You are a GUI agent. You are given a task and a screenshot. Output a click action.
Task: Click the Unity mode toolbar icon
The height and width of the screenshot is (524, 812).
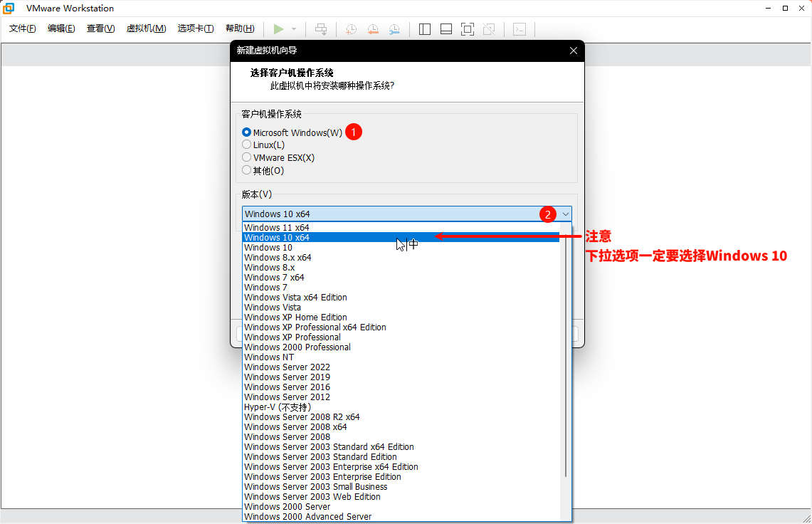489,29
